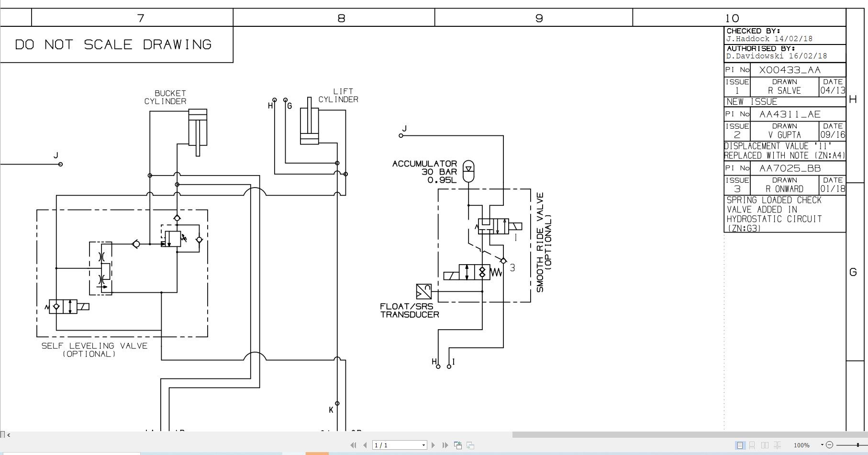Click the NEW ISSUE text
Image resolution: width=868 pixels, height=455 pixels.
coord(752,102)
